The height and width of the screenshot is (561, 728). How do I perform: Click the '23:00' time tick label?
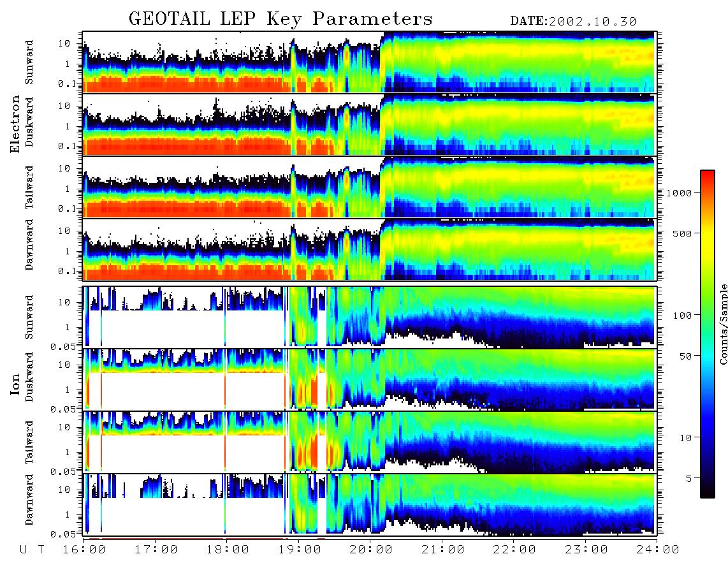point(586,550)
